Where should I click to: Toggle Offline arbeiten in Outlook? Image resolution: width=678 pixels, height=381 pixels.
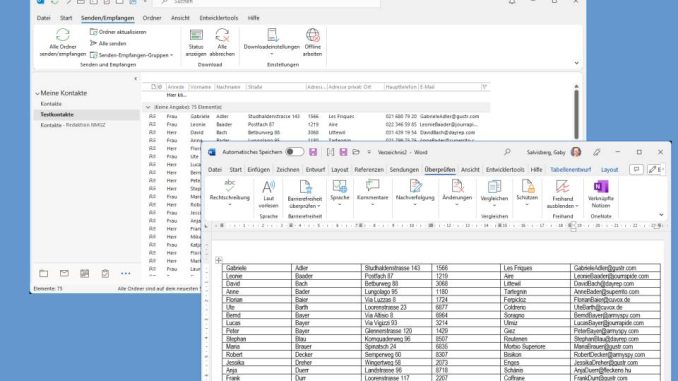(x=312, y=42)
